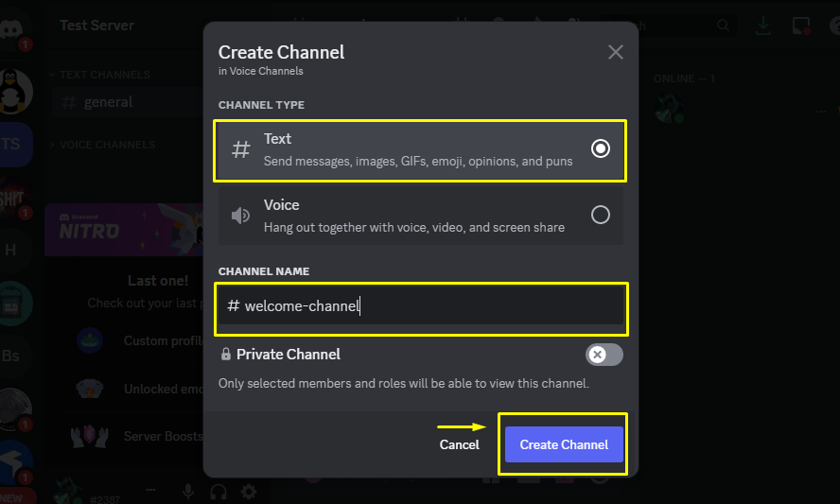This screenshot has width=840, height=504.
Task: Click the Nitro promotional banner
Action: tap(124, 230)
